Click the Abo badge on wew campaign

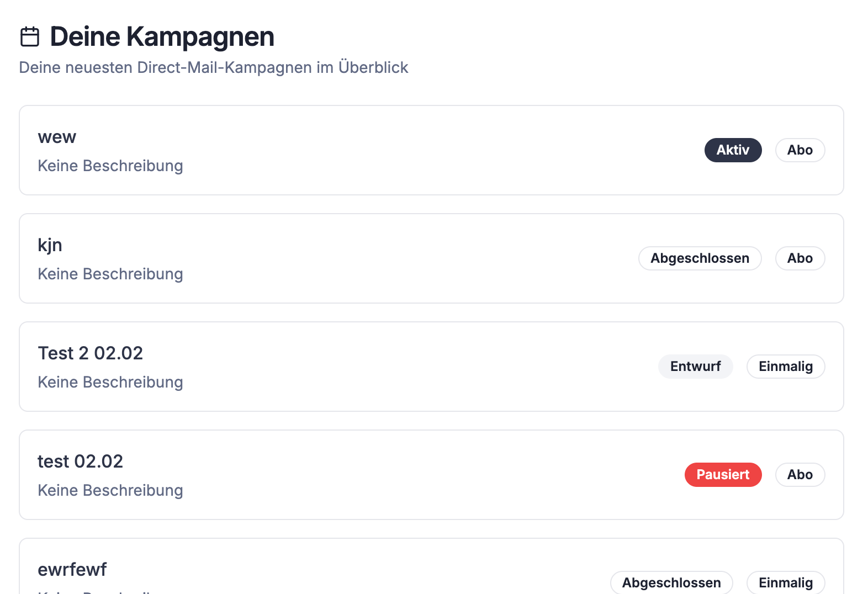pos(800,150)
